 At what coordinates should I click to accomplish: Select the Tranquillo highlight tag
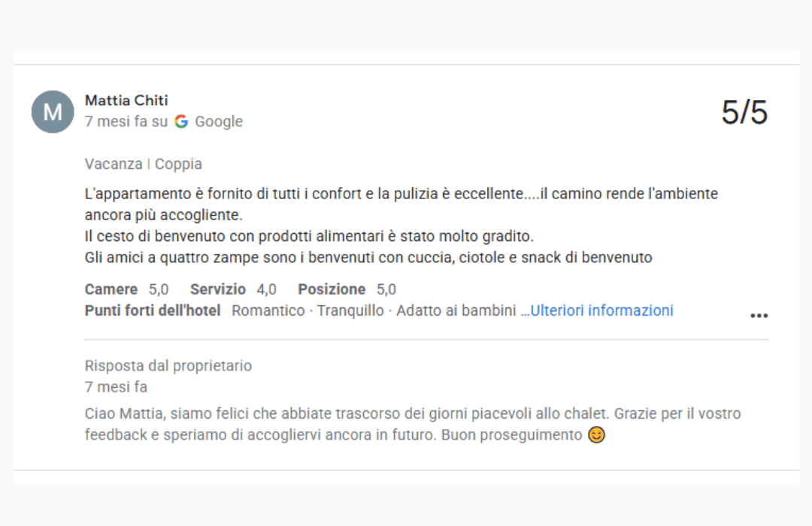(350, 310)
